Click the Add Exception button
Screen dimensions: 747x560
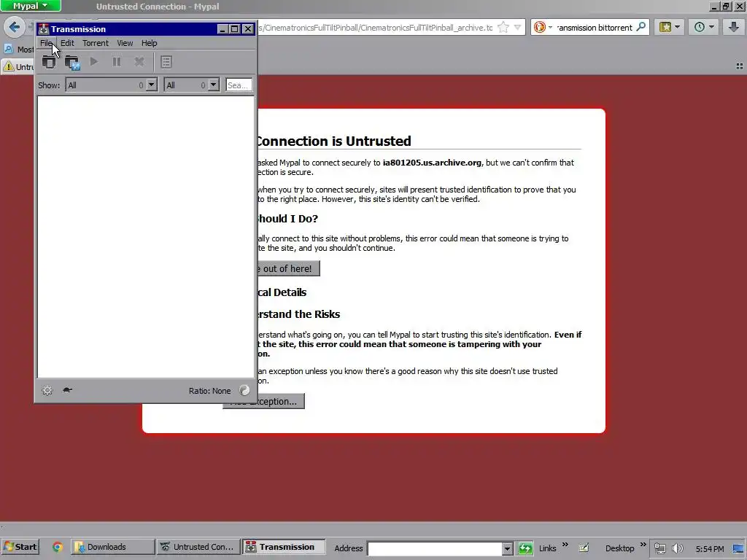(264, 401)
